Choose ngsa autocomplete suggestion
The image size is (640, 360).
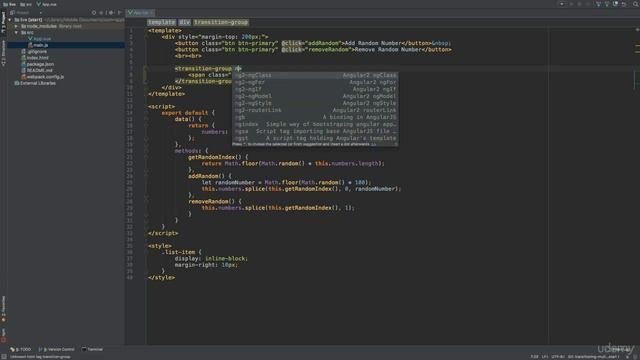(315, 131)
